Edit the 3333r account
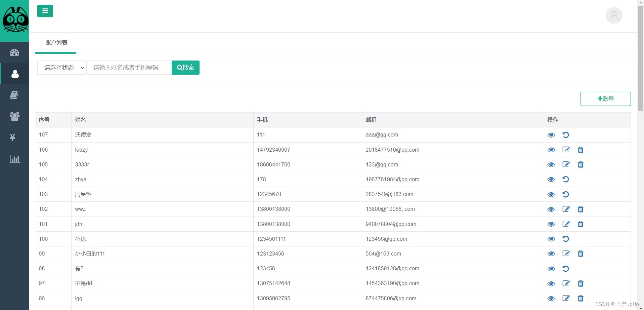Viewport: 644px width, 310px height. (x=566, y=164)
